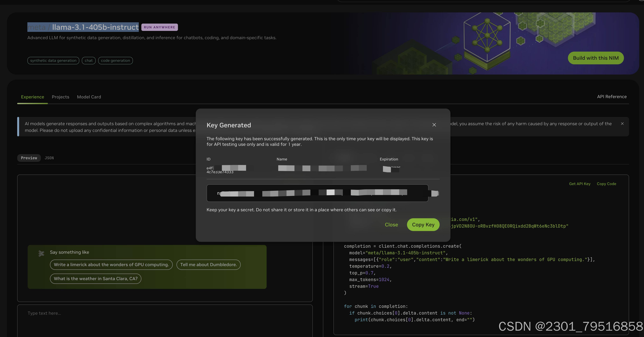Click the Copy Key button
The height and width of the screenshot is (337, 644).
[x=423, y=225]
